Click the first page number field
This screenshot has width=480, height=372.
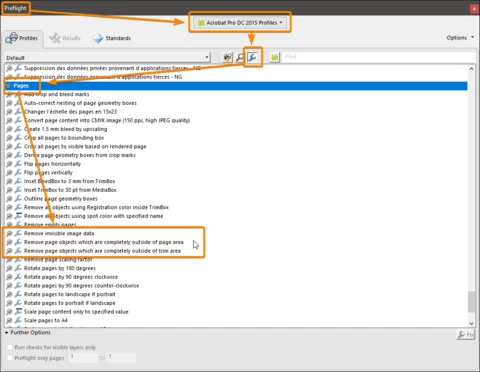[83, 357]
